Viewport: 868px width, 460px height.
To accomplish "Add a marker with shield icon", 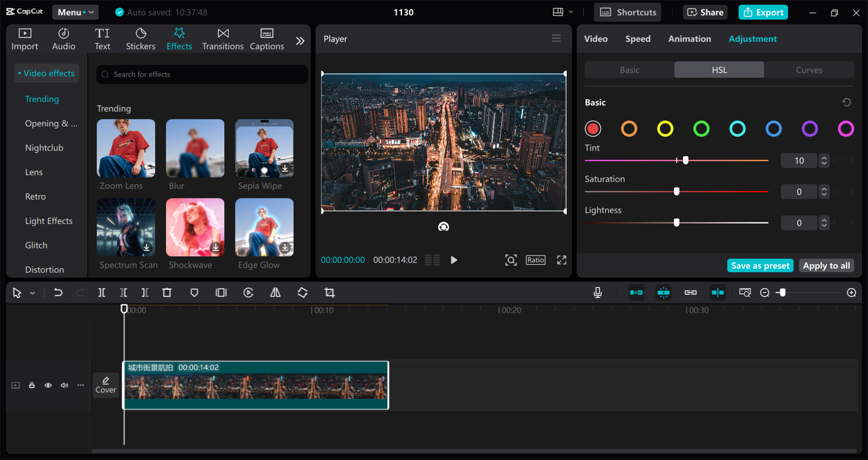I will (x=194, y=293).
